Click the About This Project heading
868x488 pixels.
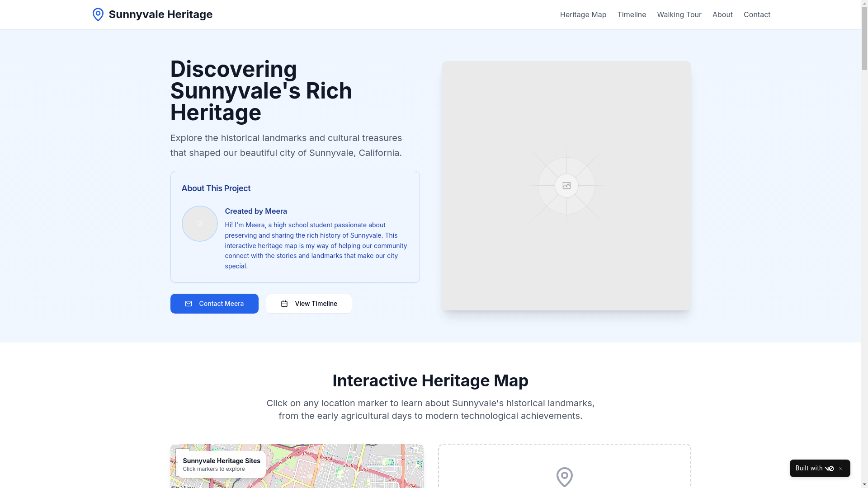pos(216,188)
